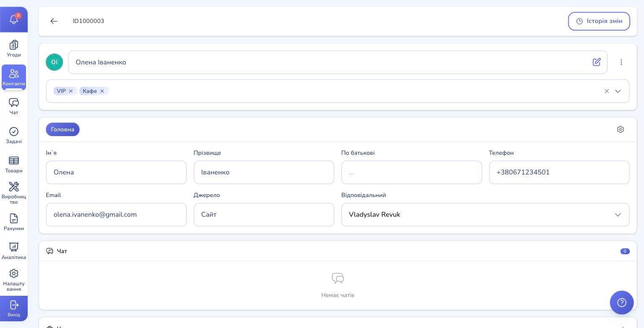Screen dimensions: 644x328
Task: Open the Відповідальний dropdown
Action: click(485, 215)
